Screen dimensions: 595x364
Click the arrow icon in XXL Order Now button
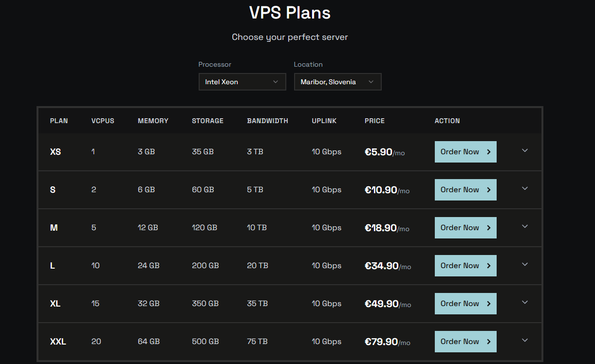tap(489, 342)
